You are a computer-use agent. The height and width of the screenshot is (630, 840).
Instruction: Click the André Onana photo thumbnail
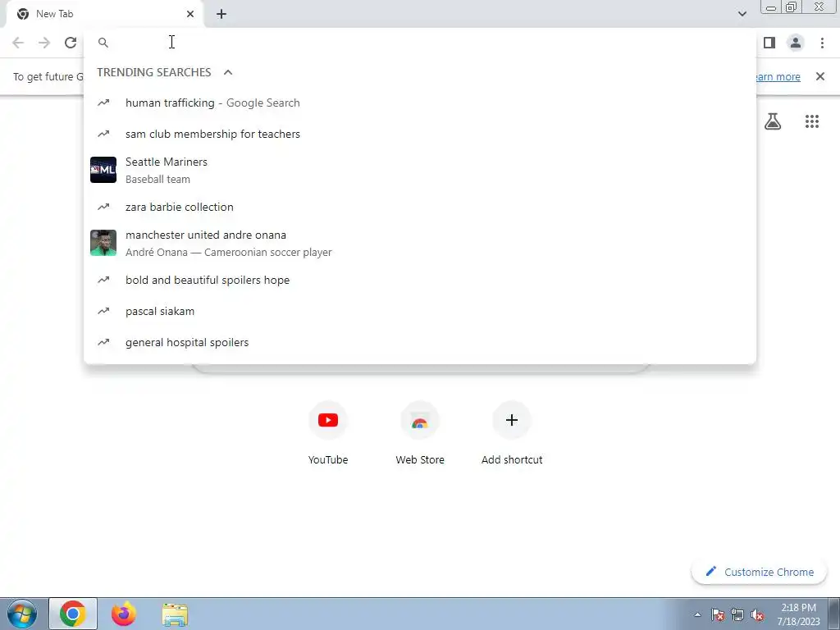click(103, 243)
